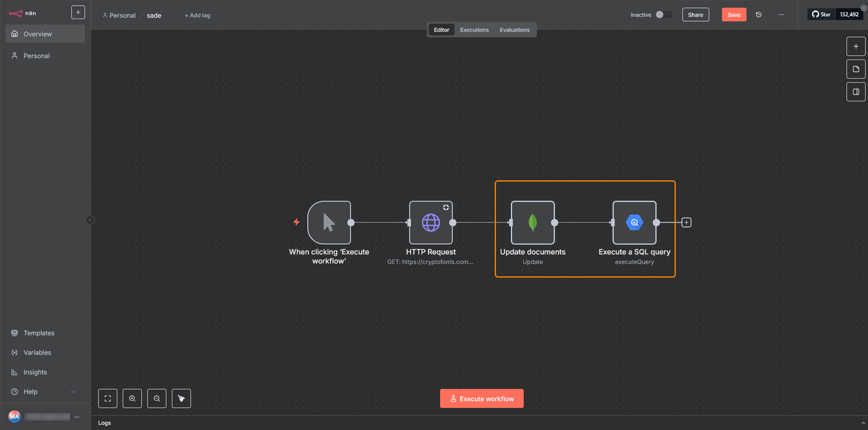Click the MongoDB Update documents node

point(533,222)
